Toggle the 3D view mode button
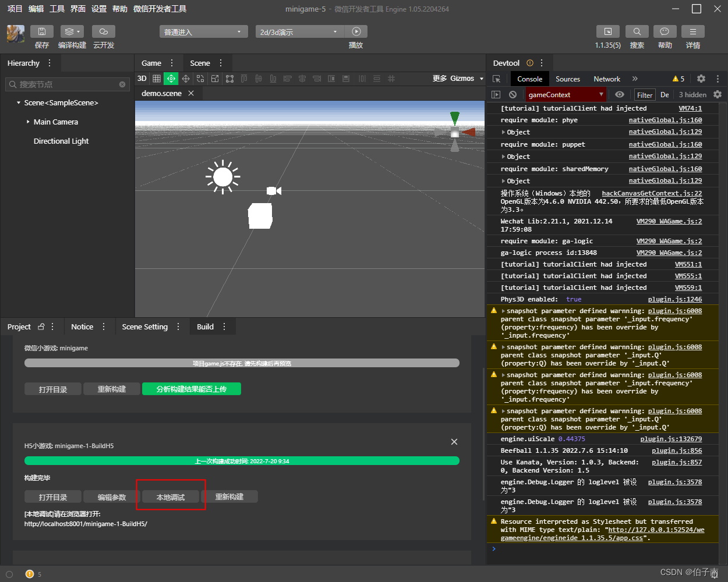Viewport: 728px width, 582px height. click(142, 79)
